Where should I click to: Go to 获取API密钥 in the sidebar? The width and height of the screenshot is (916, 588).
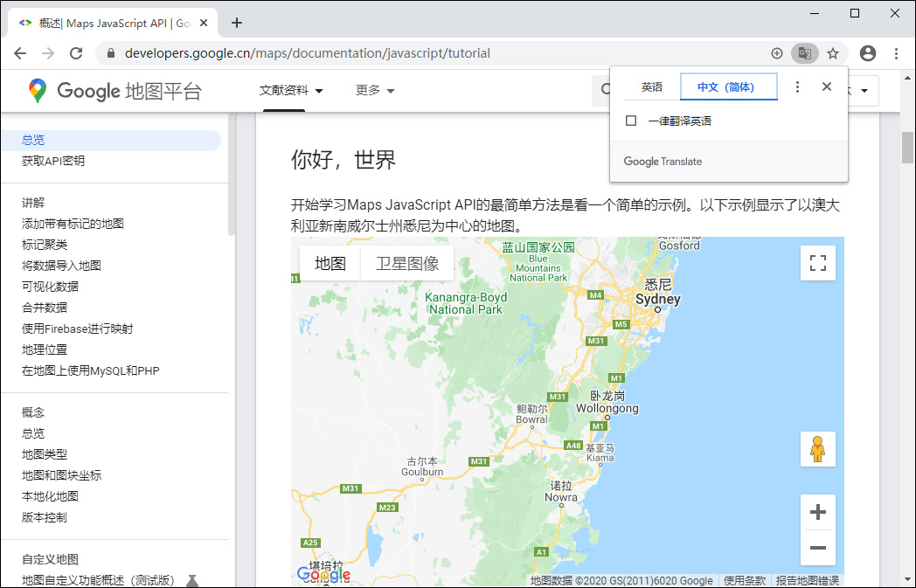[x=52, y=161]
